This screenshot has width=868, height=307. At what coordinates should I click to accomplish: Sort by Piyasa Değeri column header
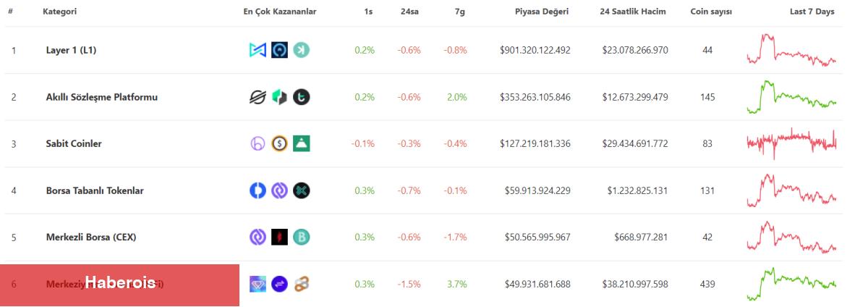click(541, 12)
